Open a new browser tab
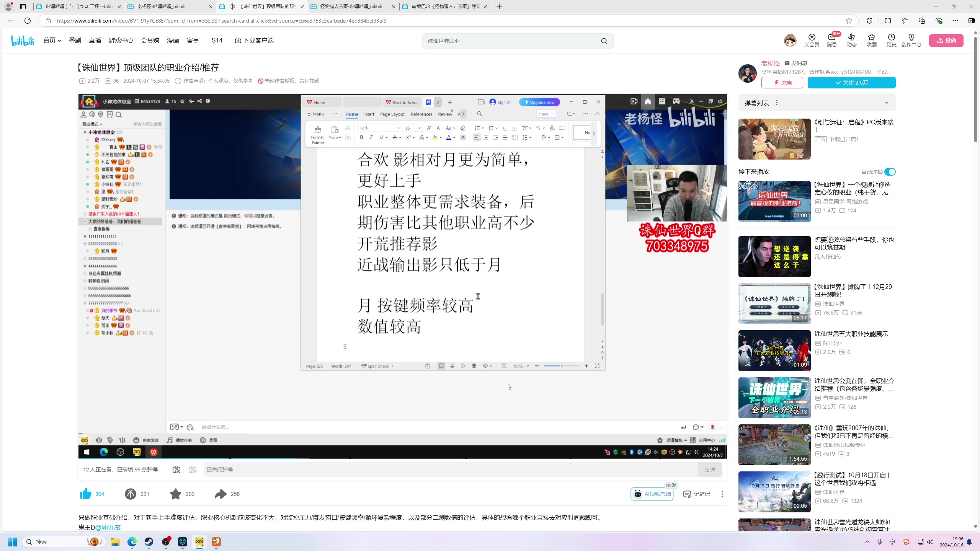 499,7
